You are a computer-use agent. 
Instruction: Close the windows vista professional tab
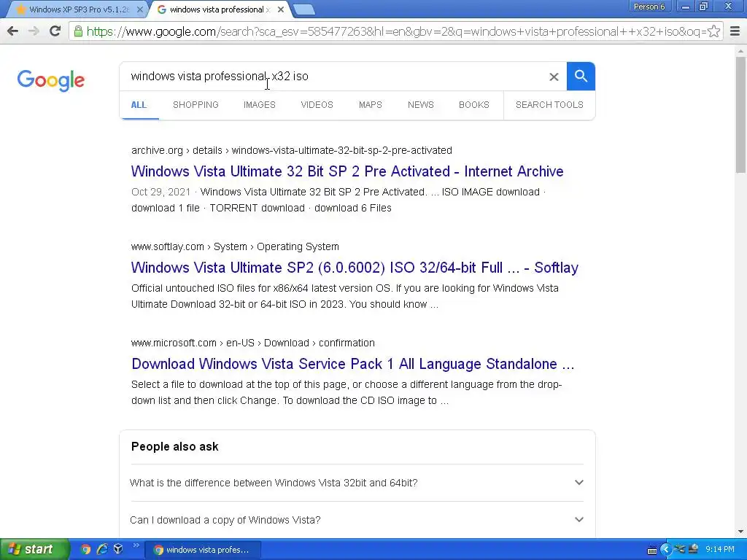pos(281,9)
